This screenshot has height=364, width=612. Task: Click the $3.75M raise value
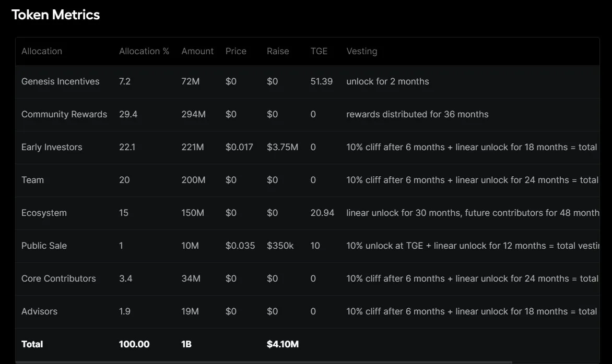tap(282, 147)
